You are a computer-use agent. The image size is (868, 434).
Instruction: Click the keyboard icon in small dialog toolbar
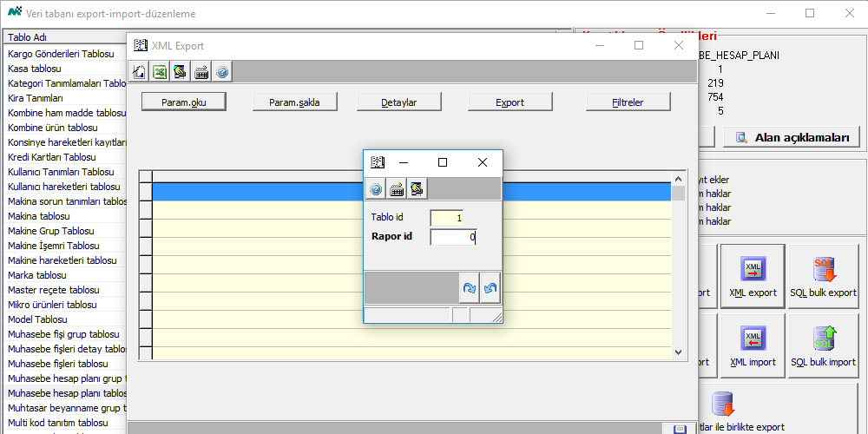[397, 189]
